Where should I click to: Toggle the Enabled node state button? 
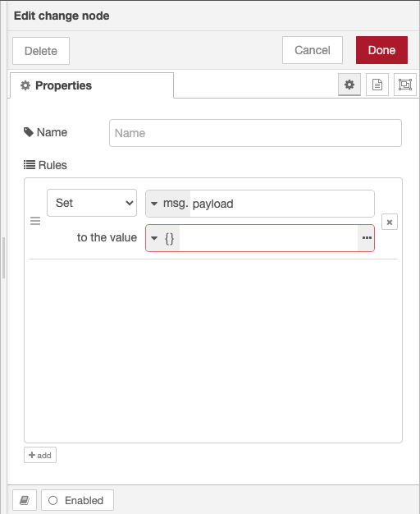(77, 500)
